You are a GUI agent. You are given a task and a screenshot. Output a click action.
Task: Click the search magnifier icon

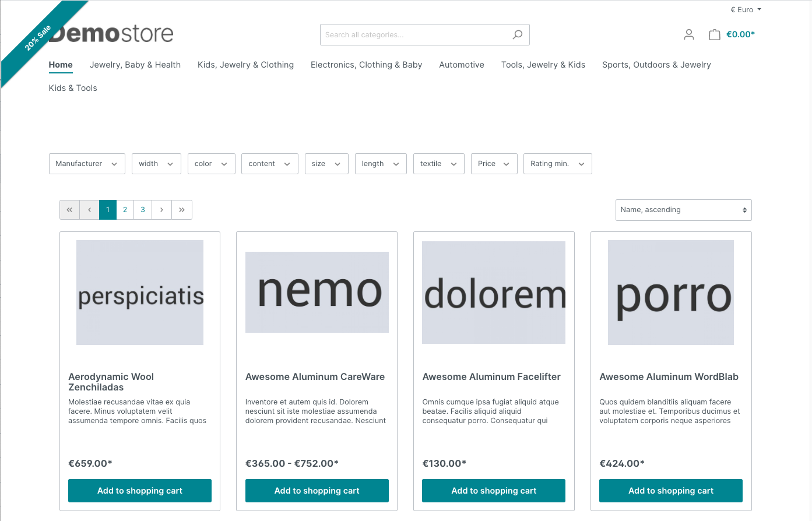point(517,35)
